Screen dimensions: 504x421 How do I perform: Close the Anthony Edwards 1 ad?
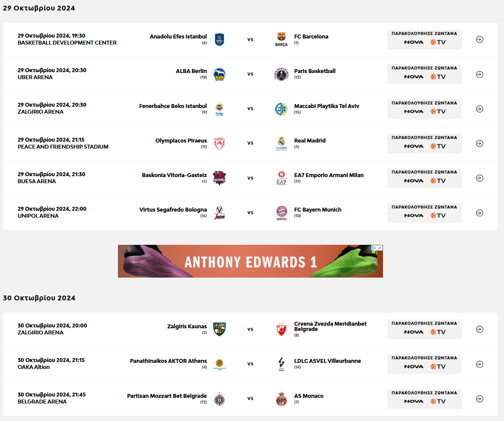coord(380,248)
